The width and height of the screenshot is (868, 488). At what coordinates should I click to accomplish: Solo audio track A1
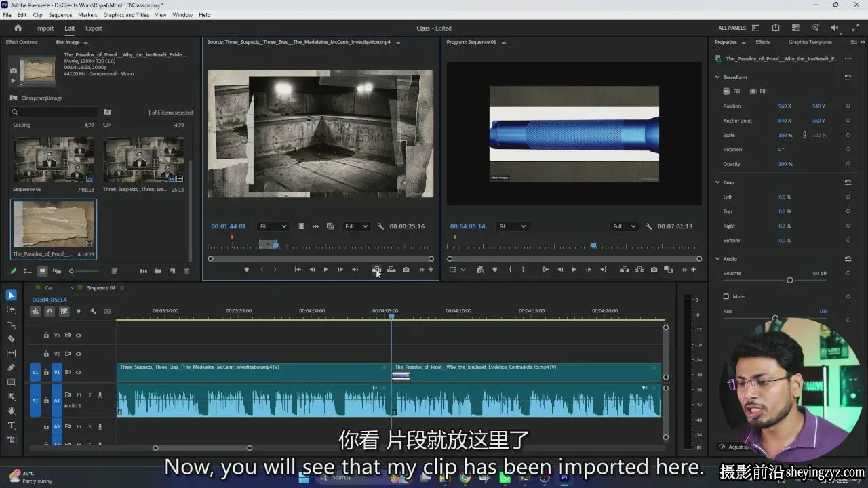coord(89,394)
